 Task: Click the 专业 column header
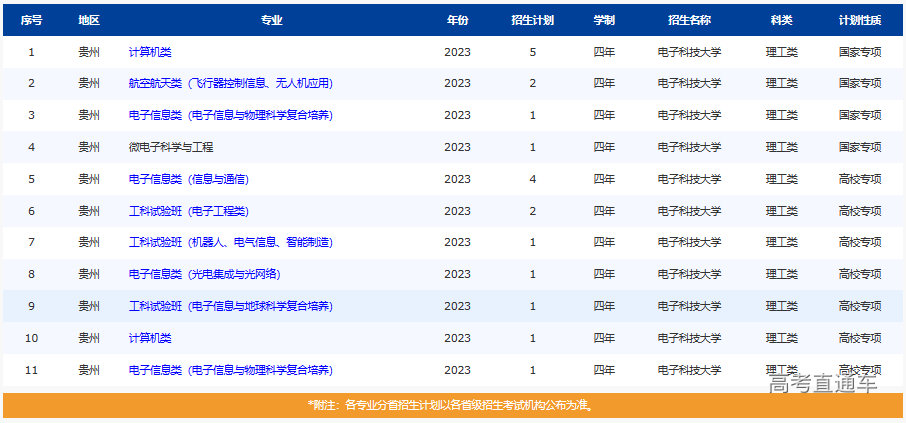[x=271, y=20]
